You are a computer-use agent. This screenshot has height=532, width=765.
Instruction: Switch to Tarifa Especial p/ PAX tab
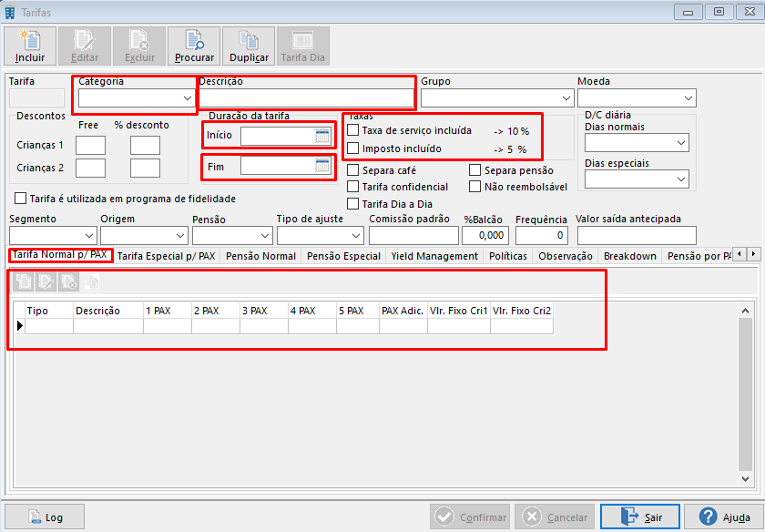click(x=167, y=256)
